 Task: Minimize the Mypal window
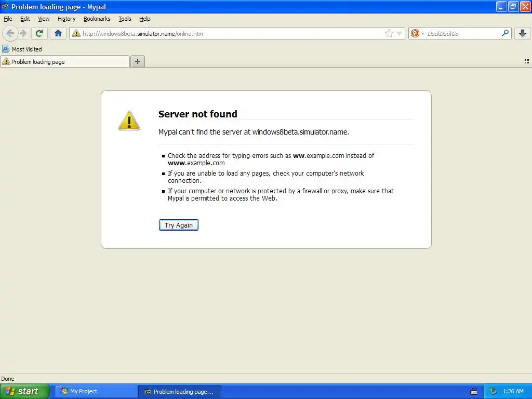pos(501,6)
